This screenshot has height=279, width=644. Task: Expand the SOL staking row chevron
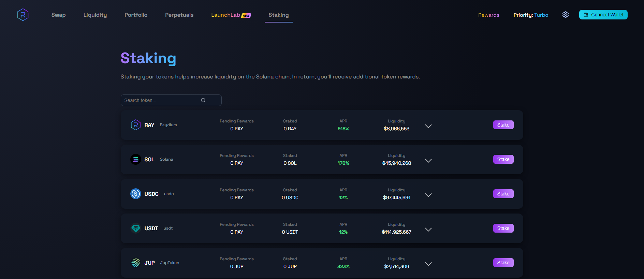[x=428, y=161]
